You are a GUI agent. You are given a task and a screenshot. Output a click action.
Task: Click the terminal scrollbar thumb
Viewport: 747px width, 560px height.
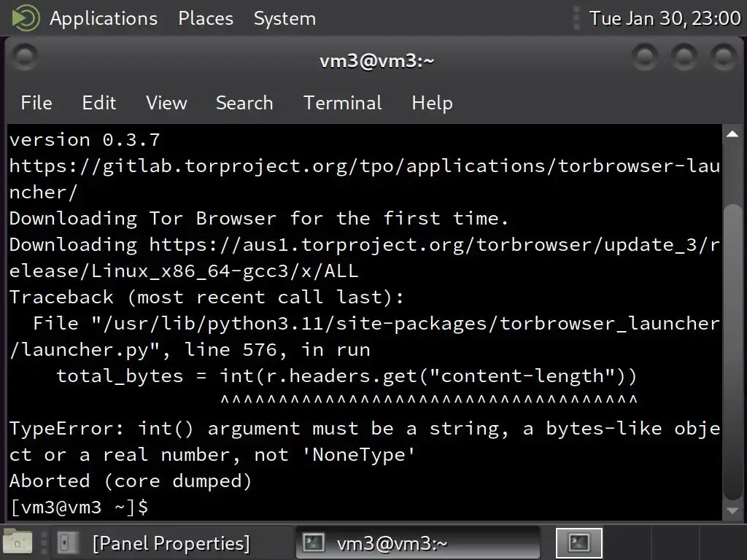(732, 350)
